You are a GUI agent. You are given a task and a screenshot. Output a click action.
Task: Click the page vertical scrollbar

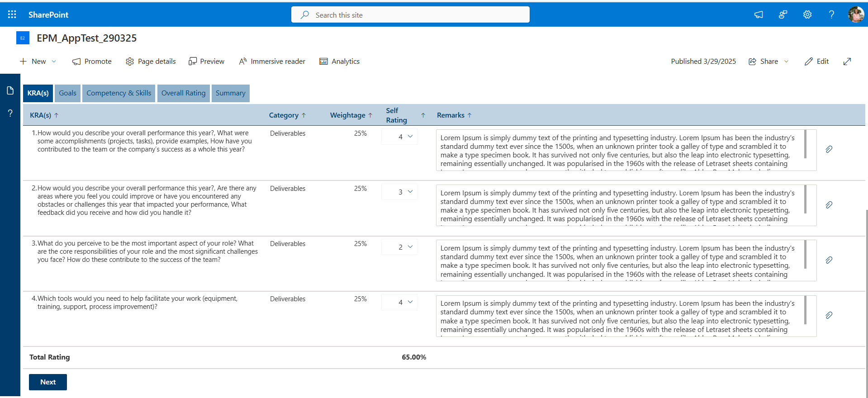click(x=866, y=303)
